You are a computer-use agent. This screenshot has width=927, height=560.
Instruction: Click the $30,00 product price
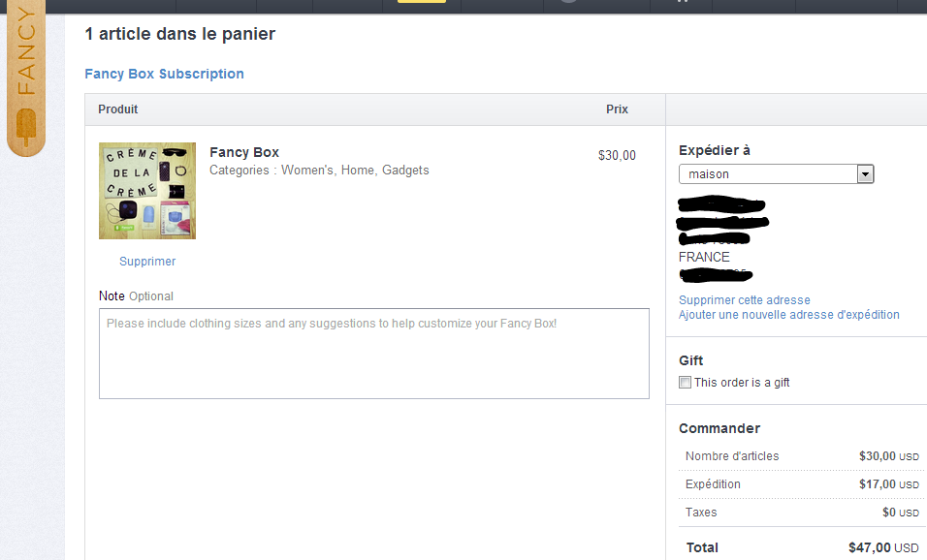click(617, 155)
